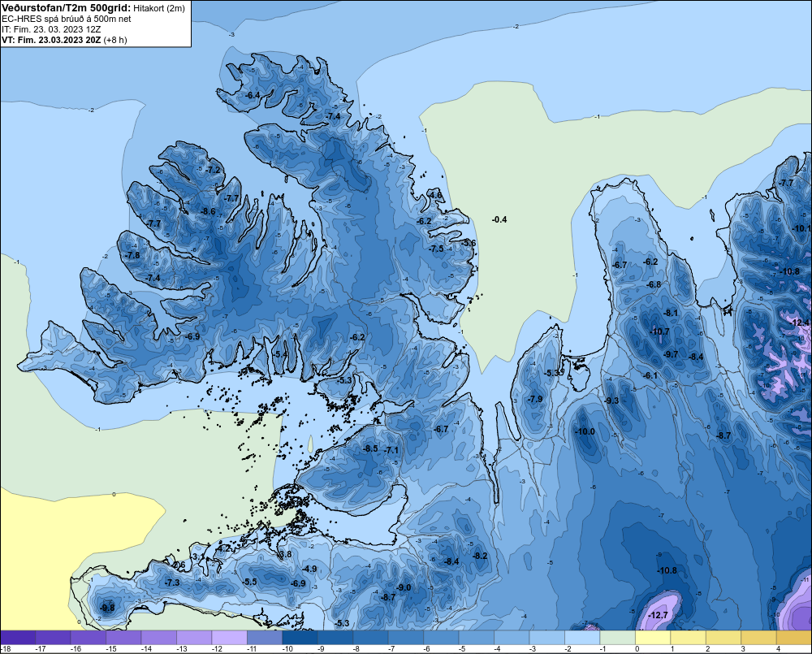Viewport: 812px width, 654px height.
Task: Click the "(+8 h)" forecast offset
Action: pyautogui.click(x=115, y=40)
